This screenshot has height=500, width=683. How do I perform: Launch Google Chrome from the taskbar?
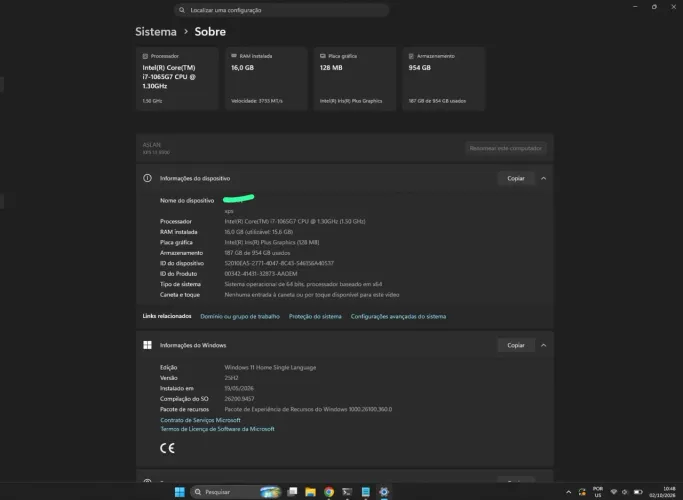click(x=329, y=492)
